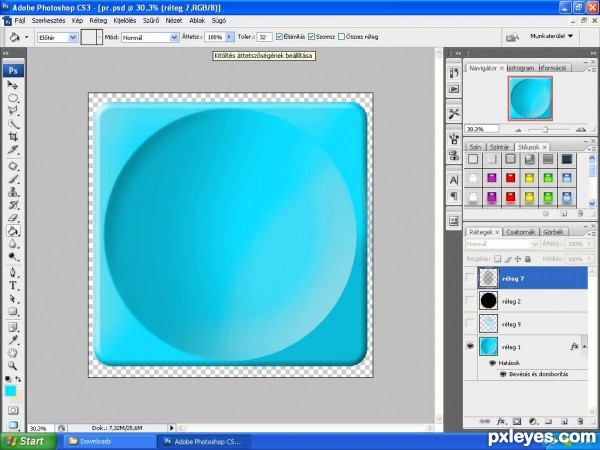The height and width of the screenshot is (450, 600).
Task: Click Add layer mask icon
Action: pyautogui.click(x=517, y=421)
